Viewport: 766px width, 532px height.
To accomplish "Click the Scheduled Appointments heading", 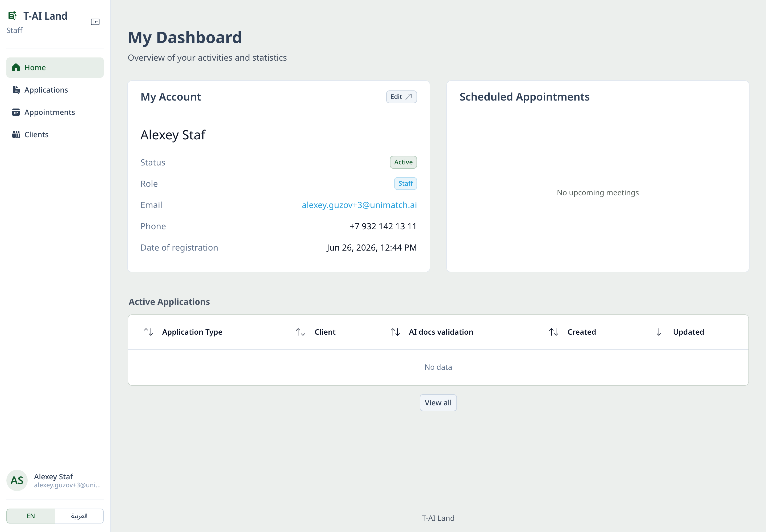I will tap(524, 97).
